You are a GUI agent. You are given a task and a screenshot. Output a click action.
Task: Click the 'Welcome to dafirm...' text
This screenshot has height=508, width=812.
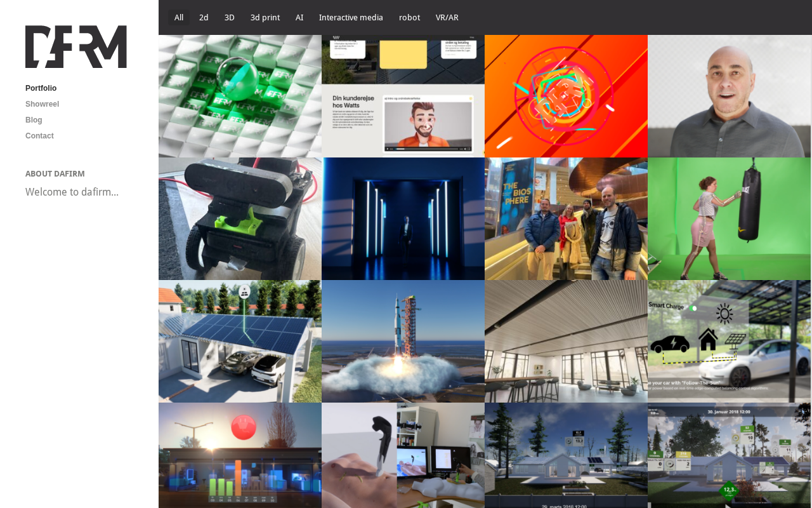(x=72, y=192)
